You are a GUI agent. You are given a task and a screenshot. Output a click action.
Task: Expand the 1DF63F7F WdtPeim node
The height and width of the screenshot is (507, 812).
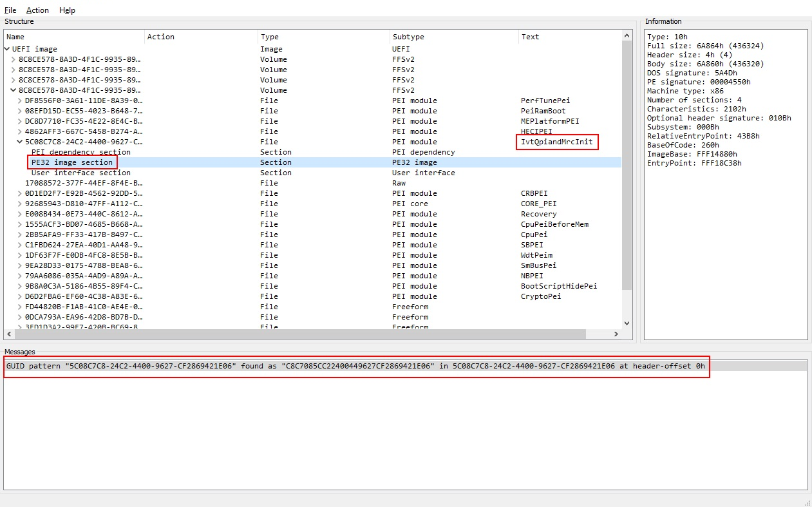20,255
